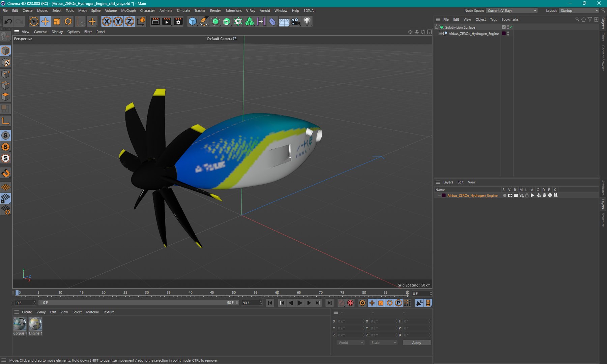
Task: Open viewport Display menu
Action: (57, 32)
